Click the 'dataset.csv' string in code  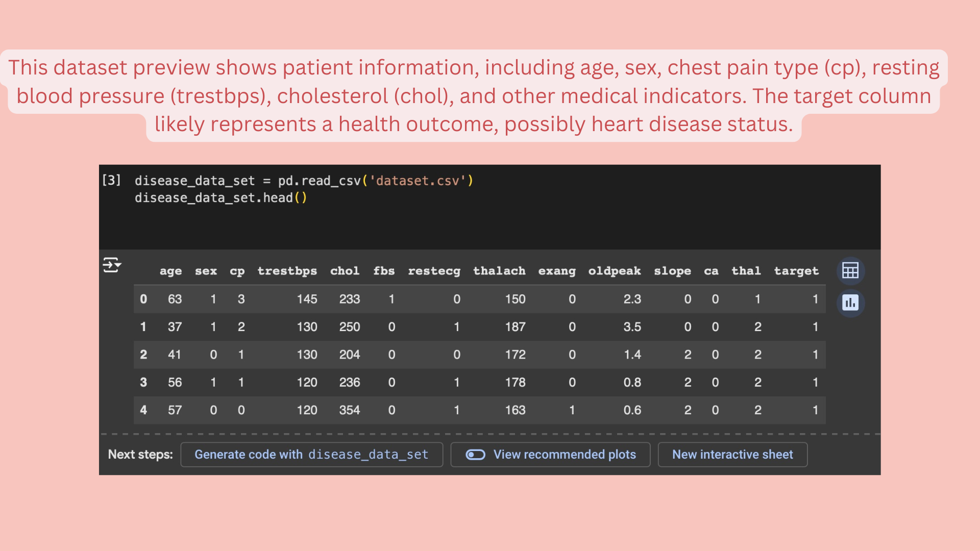point(418,181)
